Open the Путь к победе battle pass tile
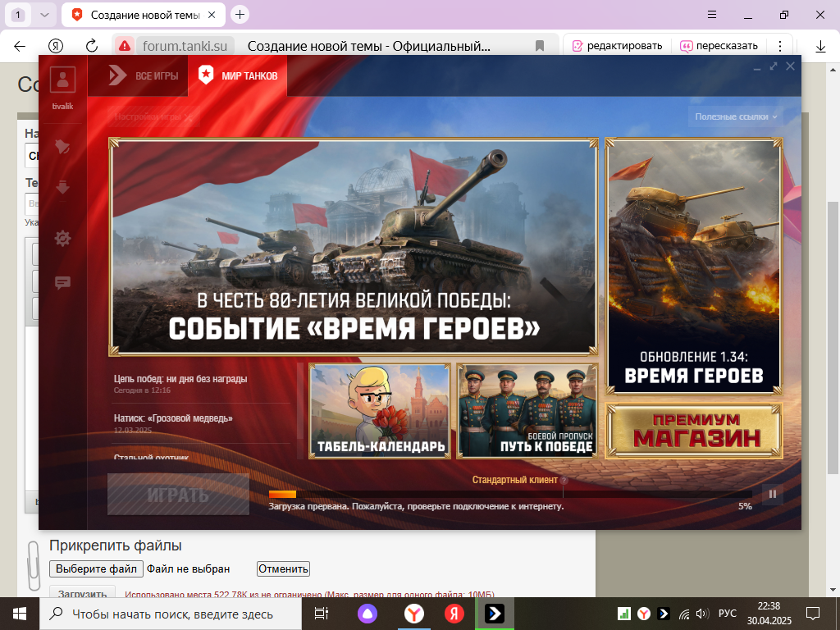 [x=527, y=411]
